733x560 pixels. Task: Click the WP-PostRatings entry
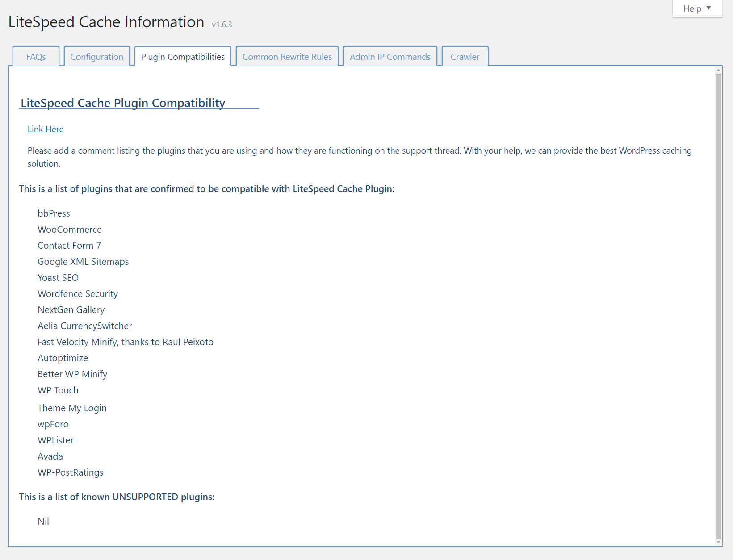click(71, 472)
